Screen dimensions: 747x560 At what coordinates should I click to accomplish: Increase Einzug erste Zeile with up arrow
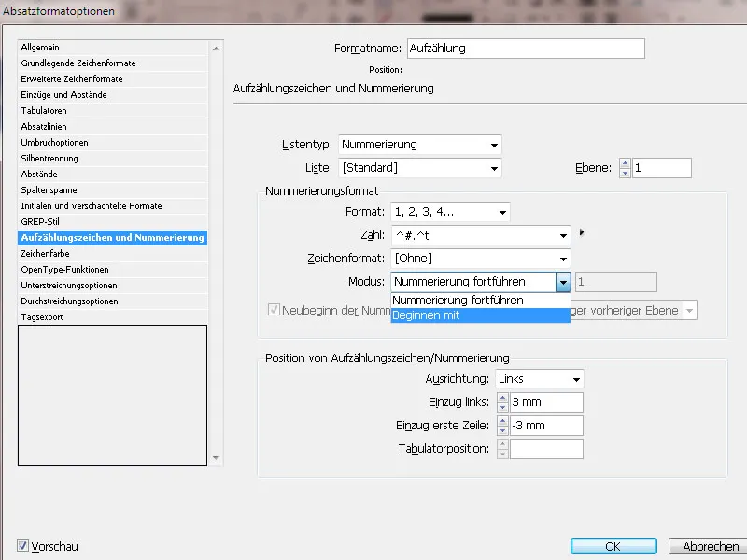(x=502, y=421)
